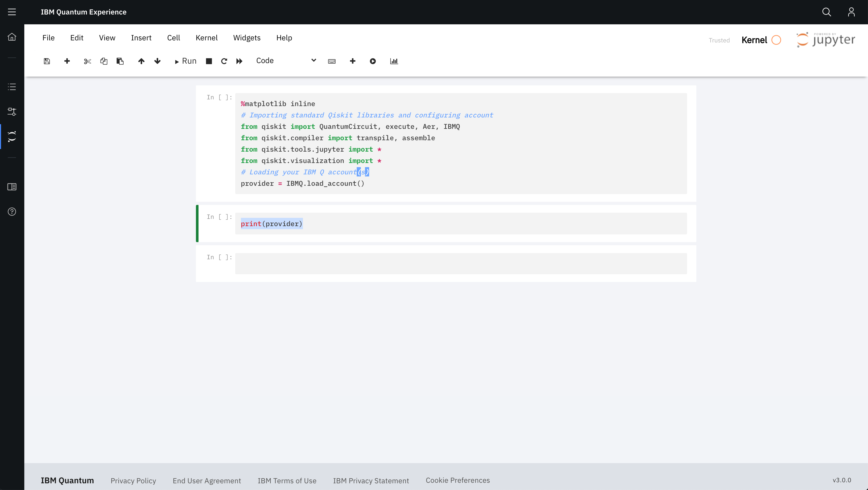Move selected cell down arrow

coord(157,61)
